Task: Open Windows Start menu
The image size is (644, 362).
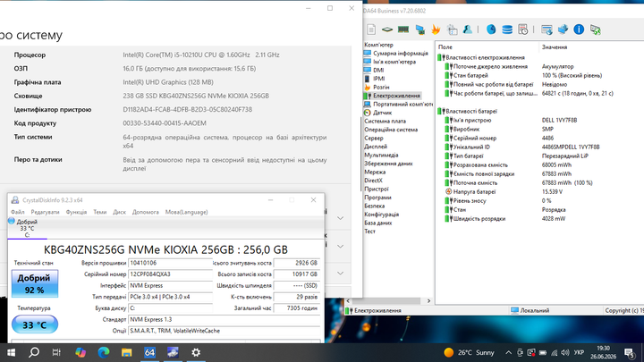Action: (11, 352)
